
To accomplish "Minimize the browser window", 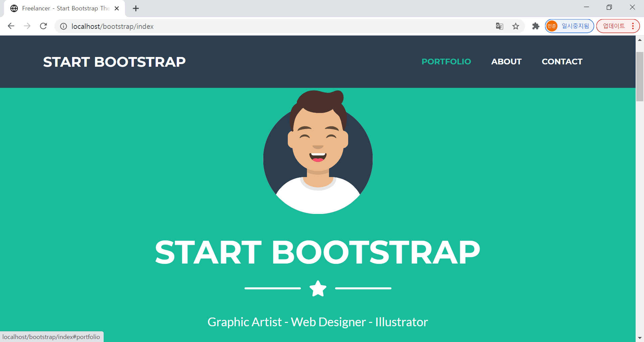I will 586,7.
